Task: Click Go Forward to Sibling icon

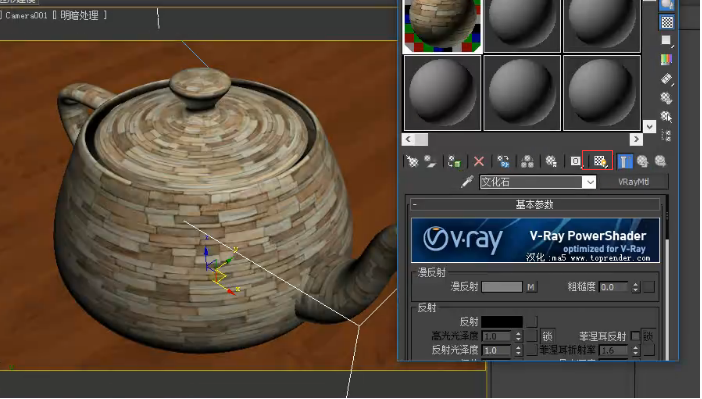Action: click(661, 161)
